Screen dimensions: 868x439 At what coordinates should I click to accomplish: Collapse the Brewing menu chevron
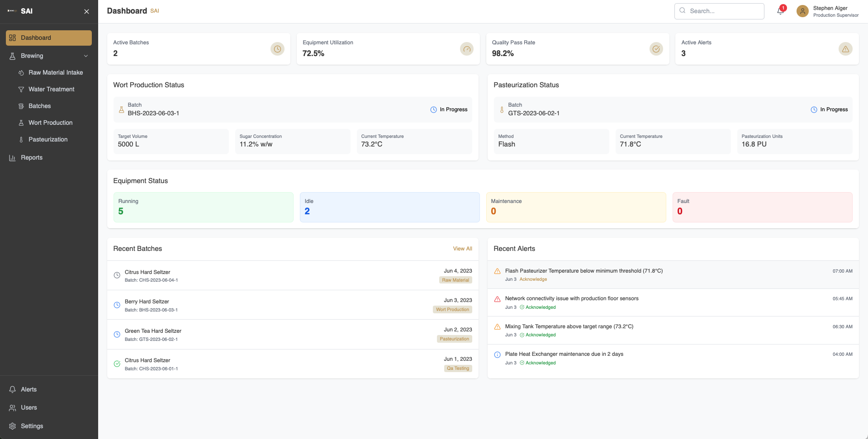86,56
